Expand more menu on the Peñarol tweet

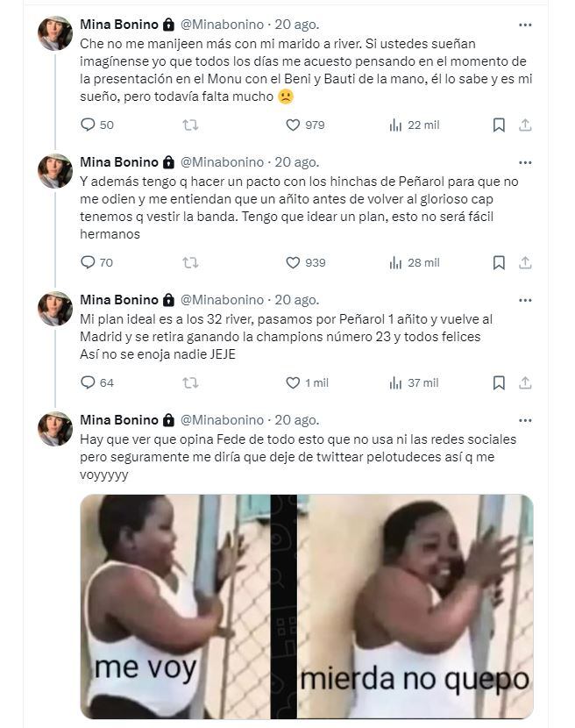tap(525, 162)
